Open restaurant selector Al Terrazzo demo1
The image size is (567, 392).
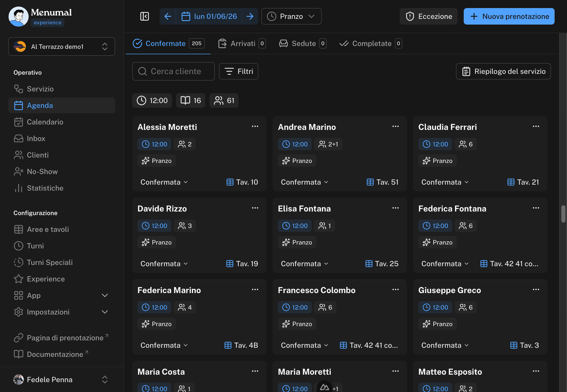click(62, 47)
